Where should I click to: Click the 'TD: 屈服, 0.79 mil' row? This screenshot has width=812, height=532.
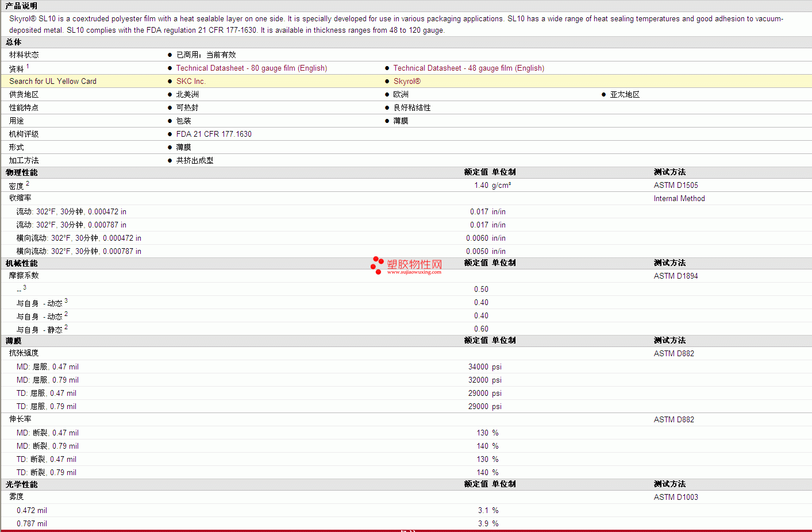click(47, 406)
